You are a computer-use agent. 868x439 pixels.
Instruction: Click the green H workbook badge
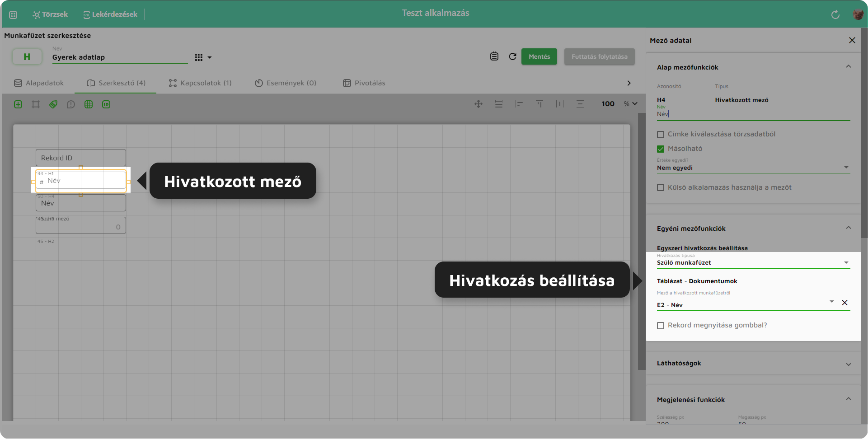click(x=27, y=56)
